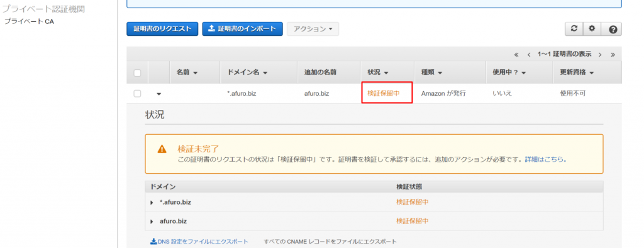This screenshot has height=248, width=644.
Task: Go to previous page arrow
Action: 530,54
